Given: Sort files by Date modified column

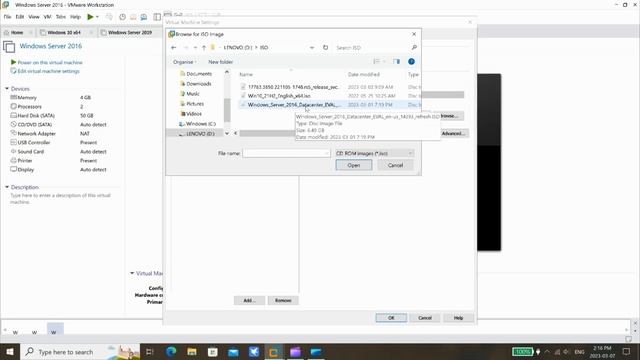Looking at the screenshot, I should point(364,74).
